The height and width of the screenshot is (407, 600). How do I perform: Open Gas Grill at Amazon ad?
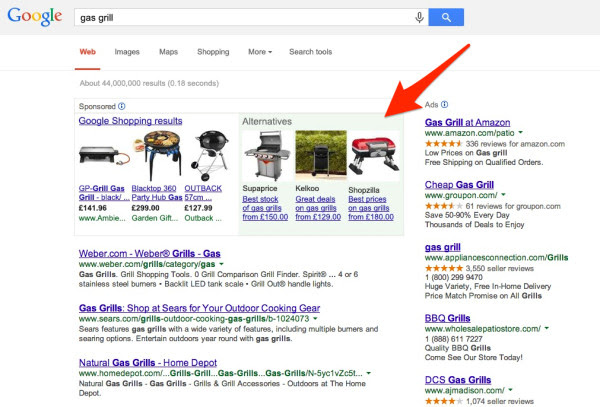[x=467, y=122]
